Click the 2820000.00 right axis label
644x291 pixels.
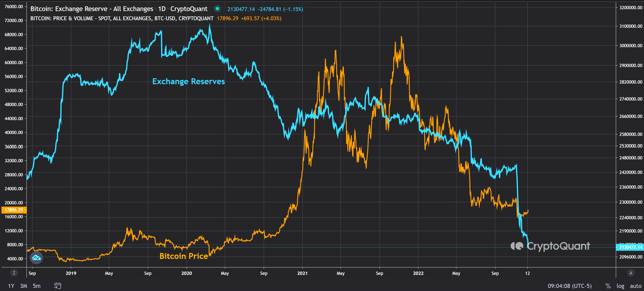pyautogui.click(x=630, y=82)
